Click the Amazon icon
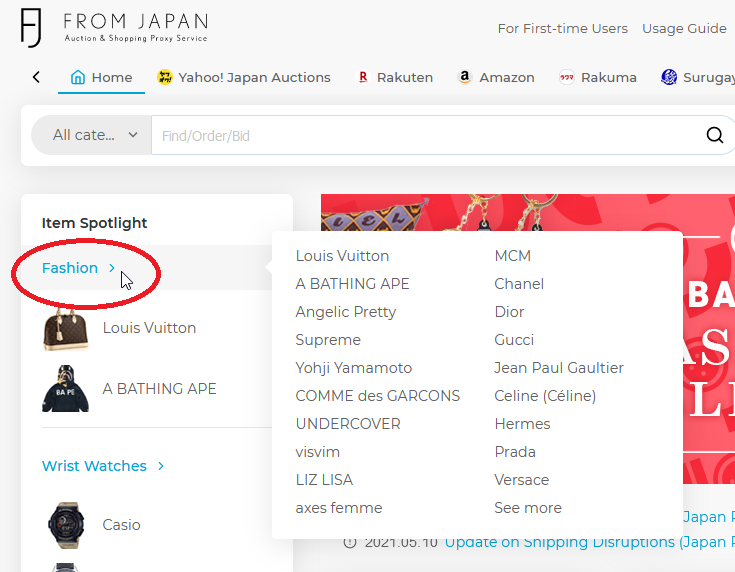Screen dimensions: 735x572 click(465, 77)
